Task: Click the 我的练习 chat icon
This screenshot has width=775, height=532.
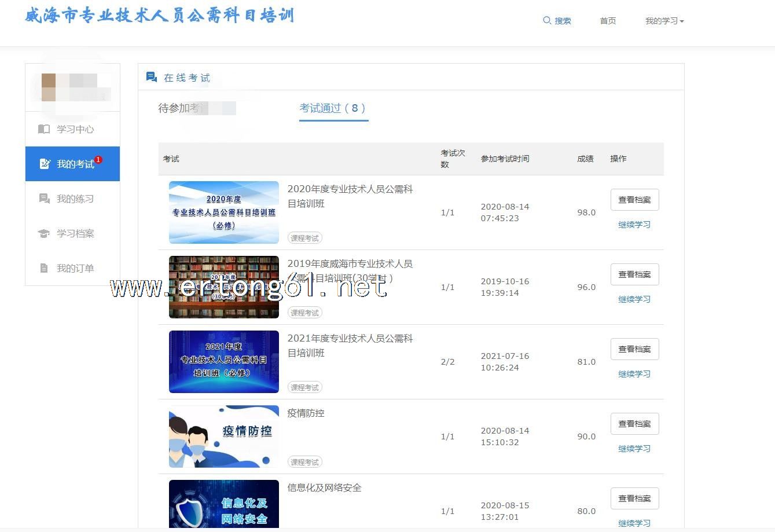Action: (44, 199)
